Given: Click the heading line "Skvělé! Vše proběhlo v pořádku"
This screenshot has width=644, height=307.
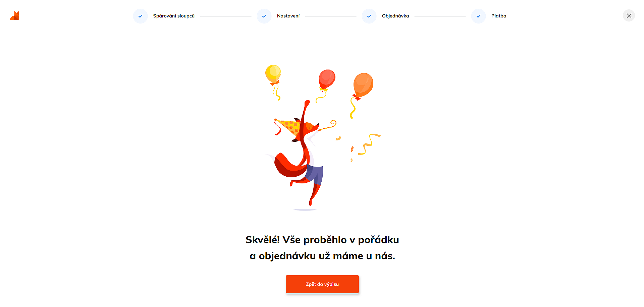Looking at the screenshot, I should click(322, 240).
